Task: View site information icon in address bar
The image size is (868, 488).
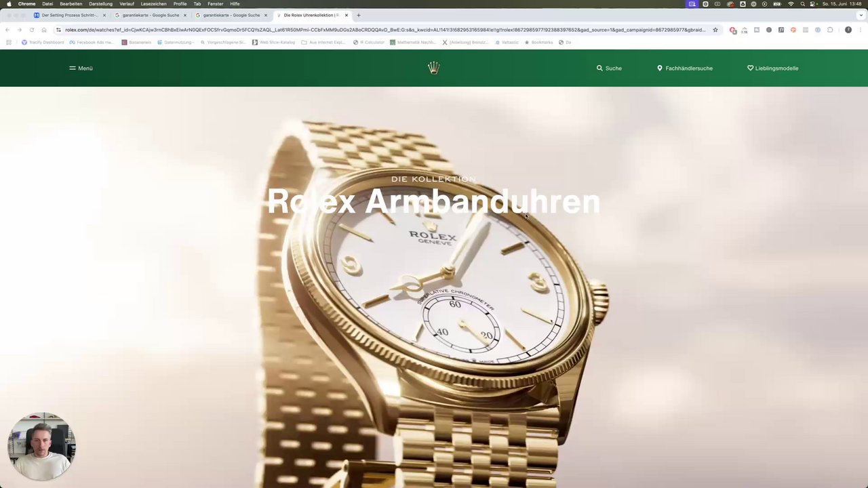Action: pos(58,30)
